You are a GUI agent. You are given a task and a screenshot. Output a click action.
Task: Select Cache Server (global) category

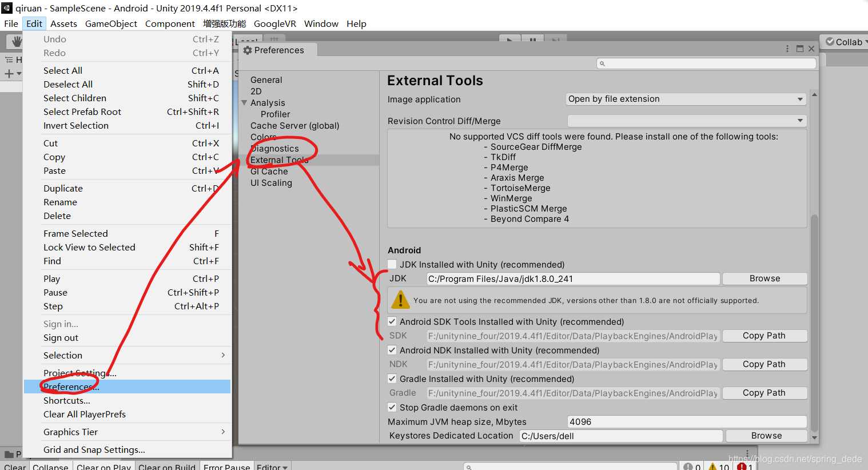(295, 126)
